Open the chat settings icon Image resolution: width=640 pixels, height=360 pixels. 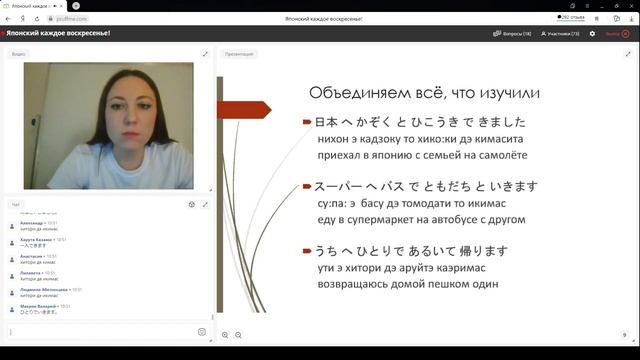(x=192, y=204)
